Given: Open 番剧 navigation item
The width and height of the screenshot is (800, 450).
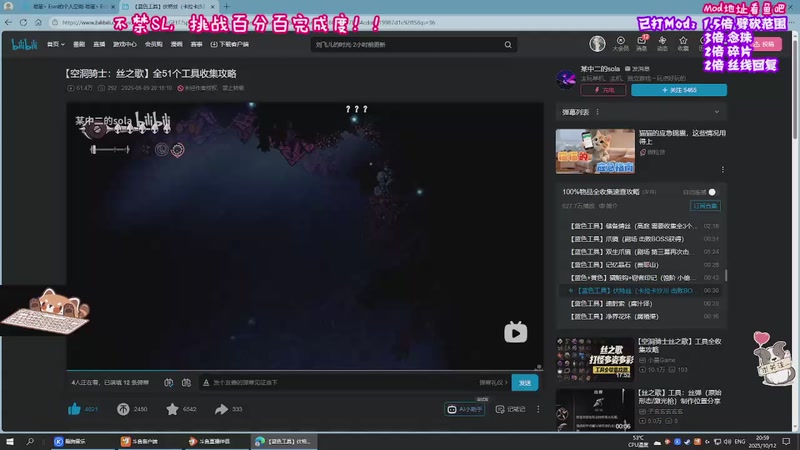Looking at the screenshot, I should [79, 44].
